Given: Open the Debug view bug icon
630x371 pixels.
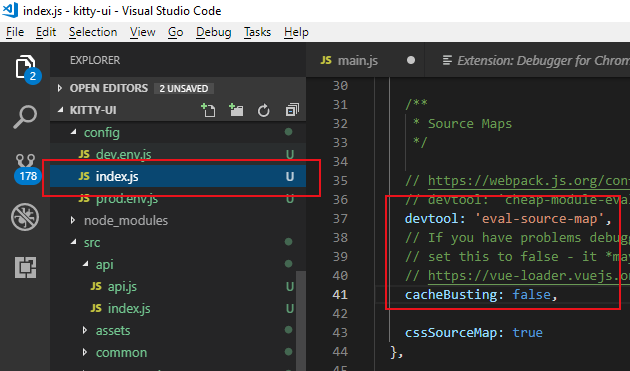Looking at the screenshot, I should click(25, 217).
